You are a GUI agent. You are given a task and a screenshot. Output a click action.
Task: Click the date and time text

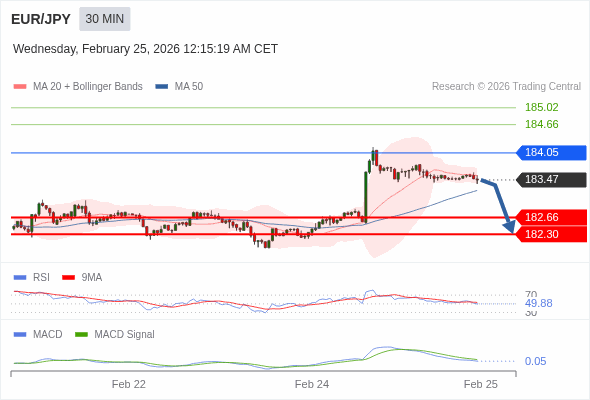pyautogui.click(x=145, y=49)
